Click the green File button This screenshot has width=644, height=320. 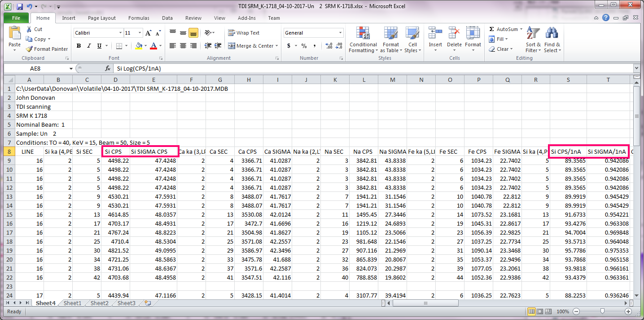pyautogui.click(x=16, y=18)
